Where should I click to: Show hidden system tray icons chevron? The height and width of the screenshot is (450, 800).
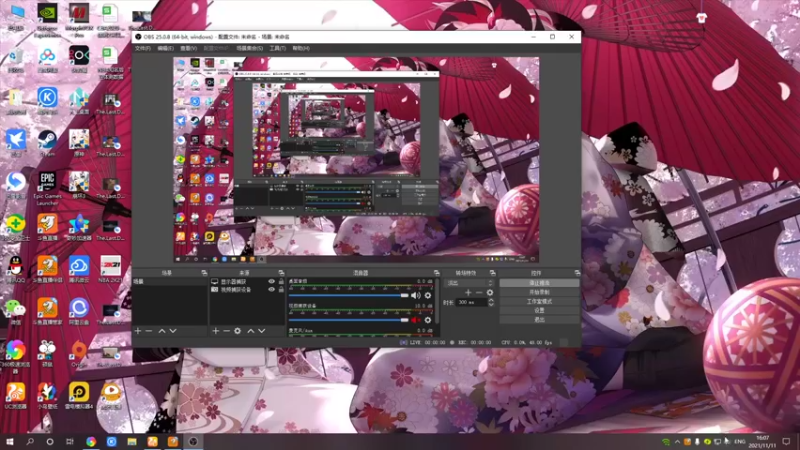(x=677, y=442)
